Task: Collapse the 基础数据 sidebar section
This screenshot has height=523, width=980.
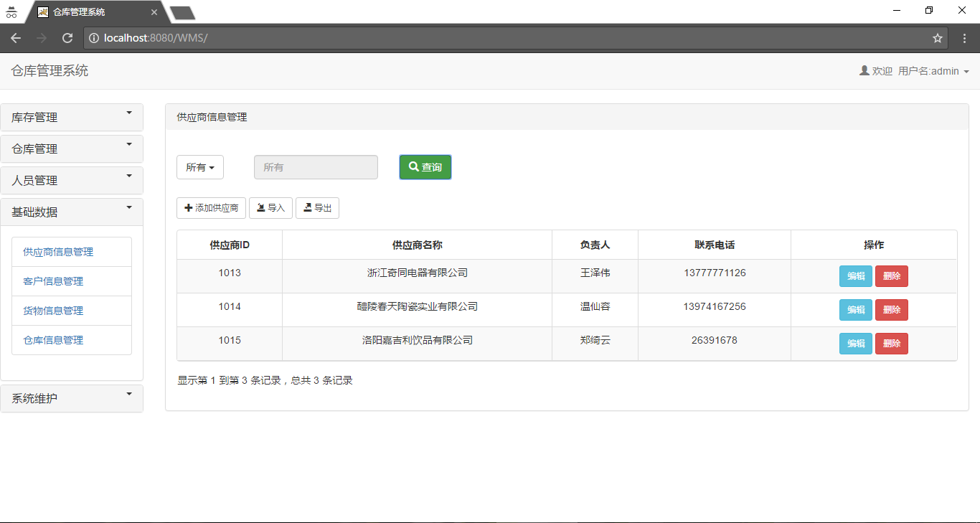Action: pos(72,212)
